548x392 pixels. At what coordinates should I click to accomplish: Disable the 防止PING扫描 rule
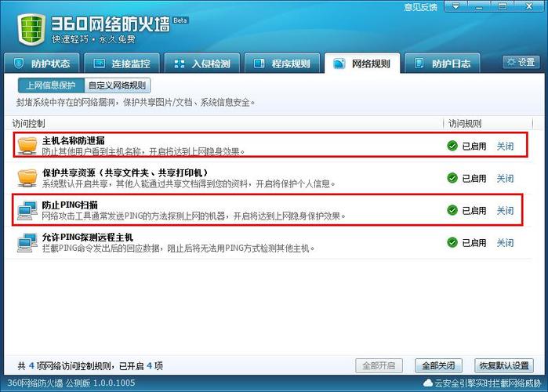pyautogui.click(x=505, y=210)
